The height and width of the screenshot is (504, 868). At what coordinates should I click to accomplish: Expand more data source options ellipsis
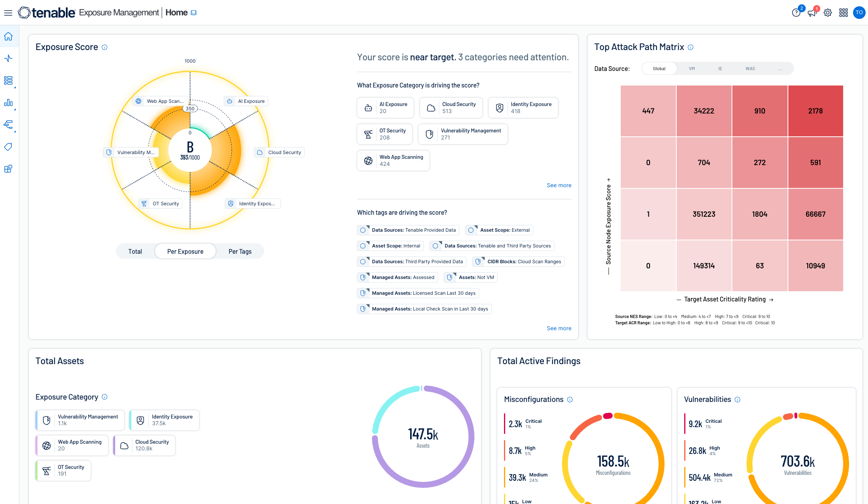click(780, 69)
